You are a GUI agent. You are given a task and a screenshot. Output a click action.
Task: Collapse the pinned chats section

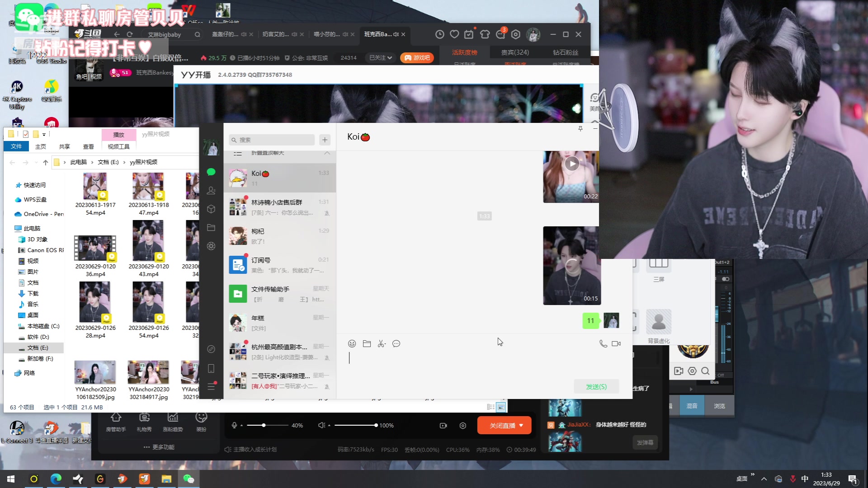(x=327, y=153)
